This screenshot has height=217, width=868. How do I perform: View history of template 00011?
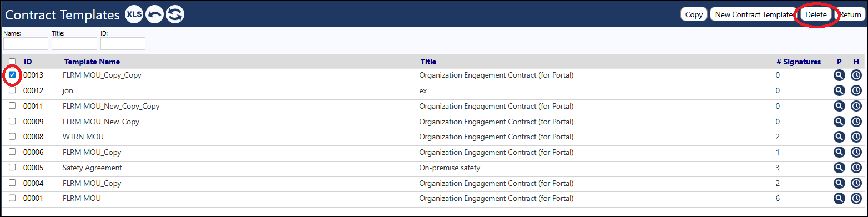[856, 106]
